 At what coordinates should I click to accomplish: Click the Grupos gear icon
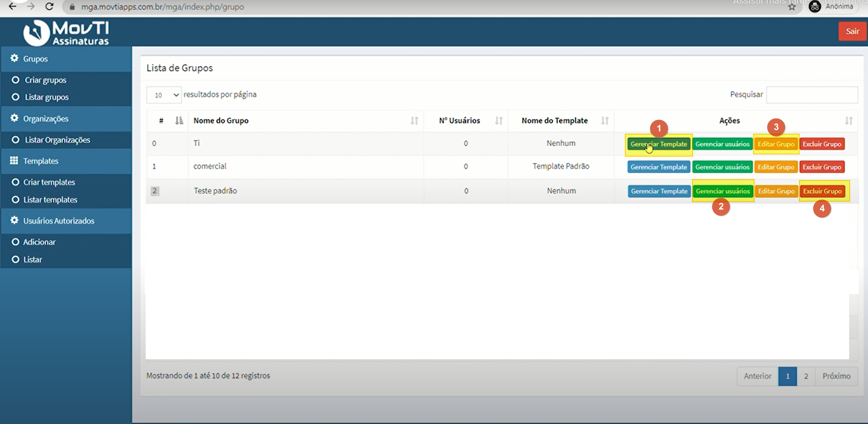(x=14, y=58)
